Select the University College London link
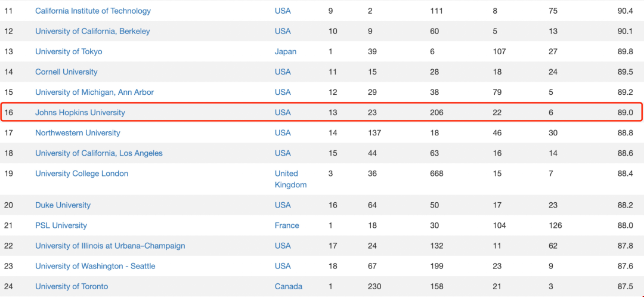This screenshot has width=644, height=297. (x=82, y=174)
